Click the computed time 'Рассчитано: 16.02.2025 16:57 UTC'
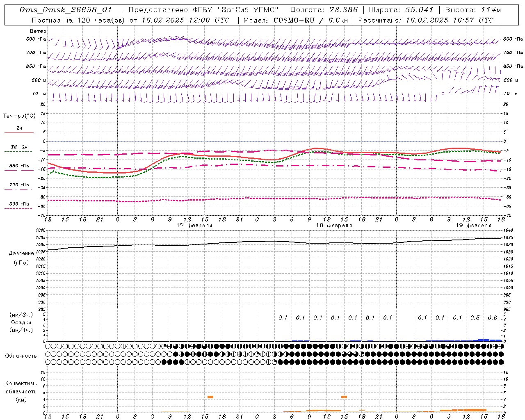Viewport: 525px width, 420px height. (x=426, y=20)
